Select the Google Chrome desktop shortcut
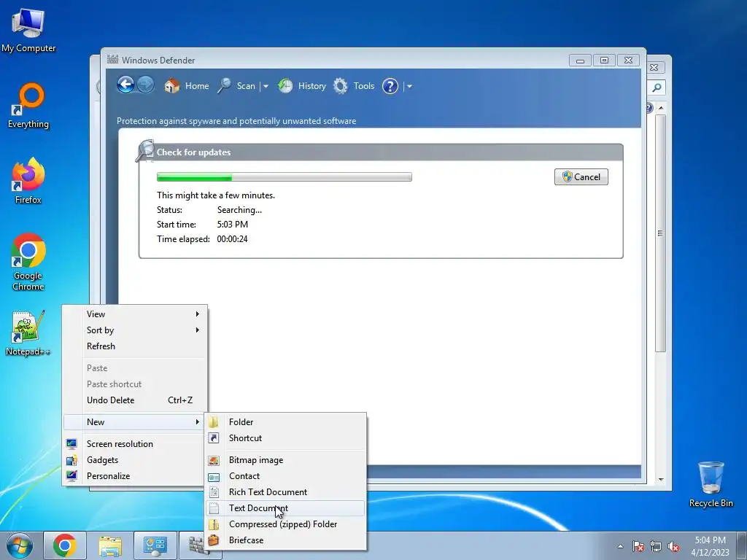 coord(28,262)
